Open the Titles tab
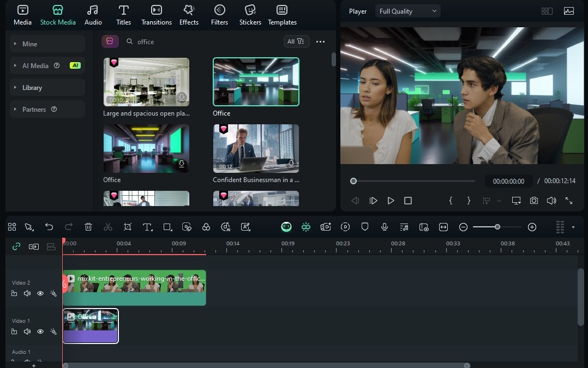 (123, 15)
